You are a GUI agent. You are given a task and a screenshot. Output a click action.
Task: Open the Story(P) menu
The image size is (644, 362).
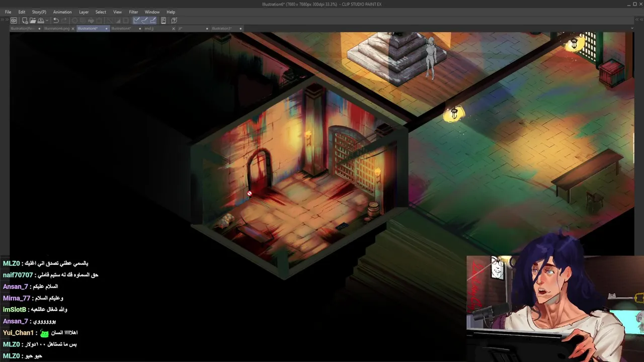[39, 12]
